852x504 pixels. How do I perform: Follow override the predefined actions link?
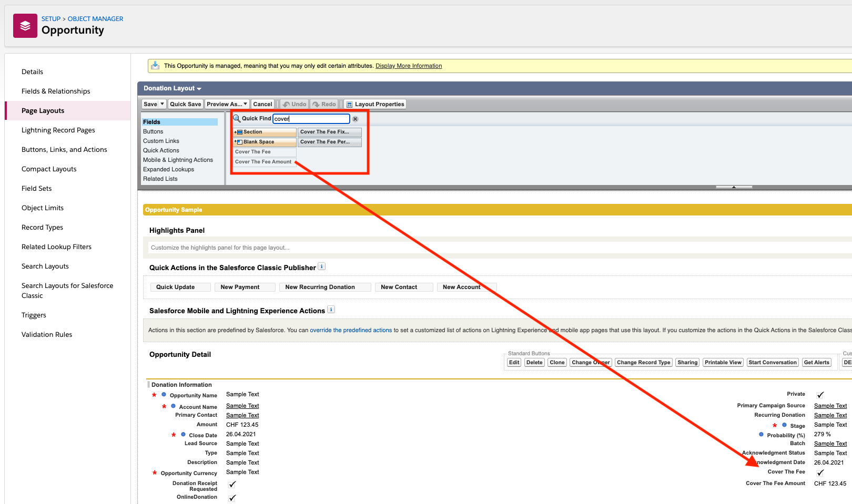tap(351, 330)
